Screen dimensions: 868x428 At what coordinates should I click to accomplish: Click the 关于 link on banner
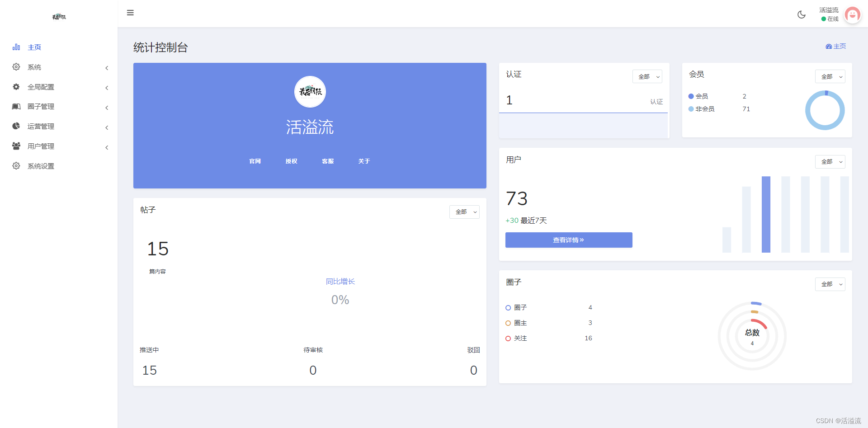[364, 161]
